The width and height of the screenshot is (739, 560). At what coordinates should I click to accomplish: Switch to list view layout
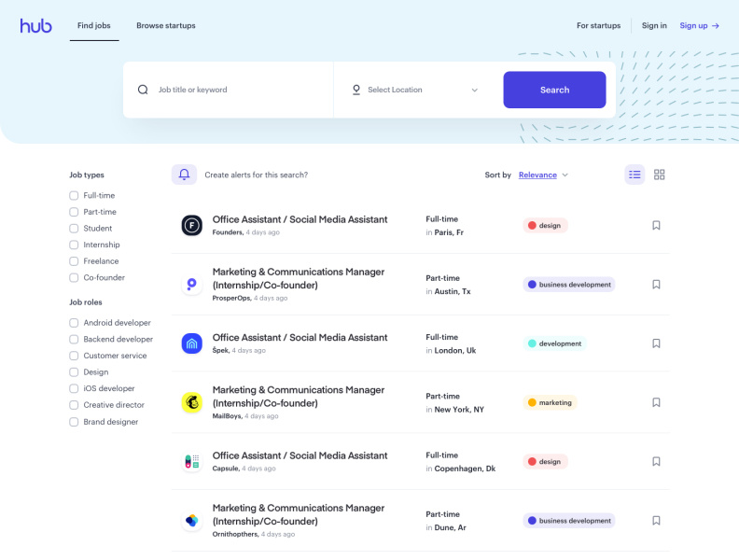[634, 175]
